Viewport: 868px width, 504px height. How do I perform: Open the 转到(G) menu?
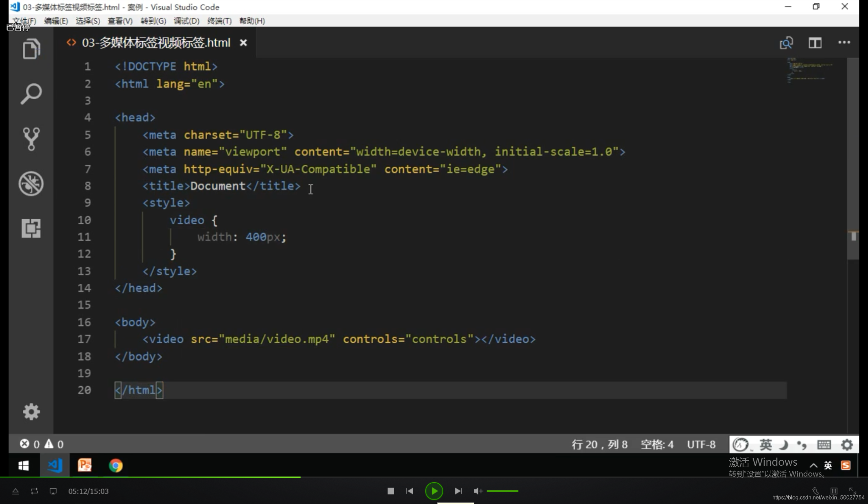153,21
